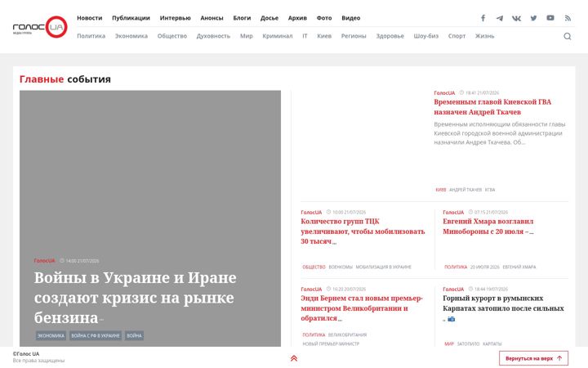Open the Facebook social icon
Viewport: 588px width, 368px height.
[x=483, y=18]
